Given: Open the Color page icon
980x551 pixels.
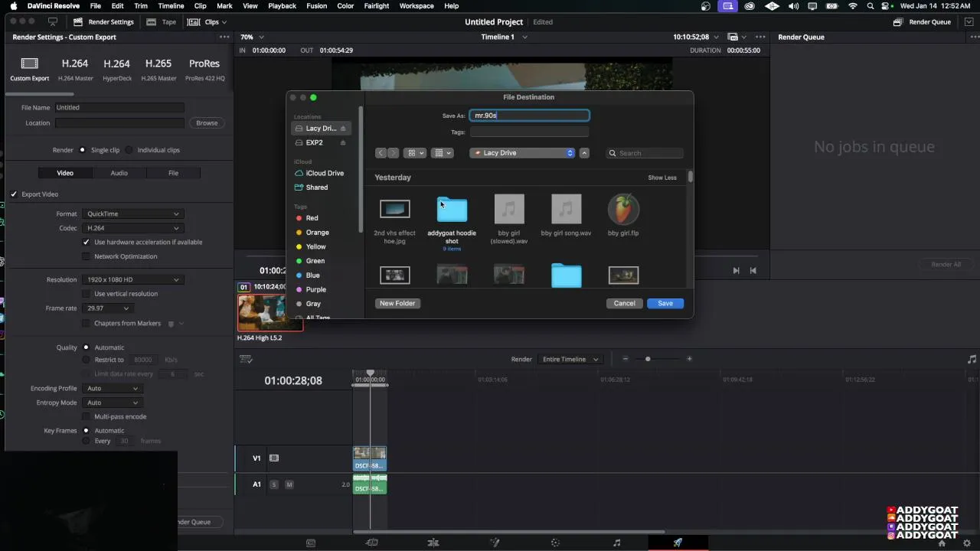Looking at the screenshot, I should 556,543.
